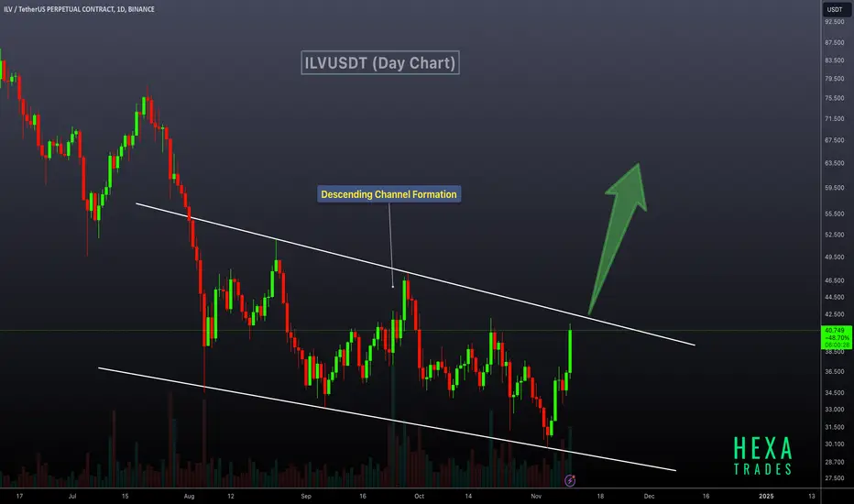Click the purple lightning bolt event icon
The width and height of the screenshot is (854, 504).
coord(570,480)
